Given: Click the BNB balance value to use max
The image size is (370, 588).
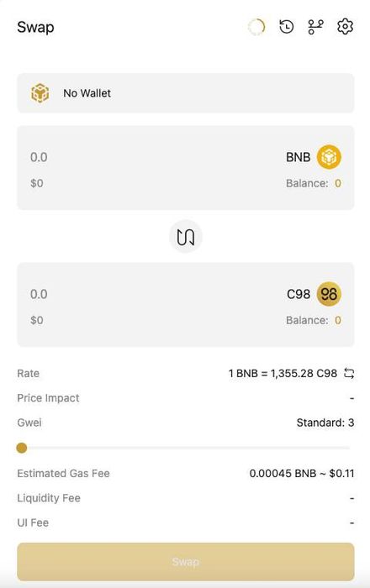Looking at the screenshot, I should pyautogui.click(x=338, y=183).
